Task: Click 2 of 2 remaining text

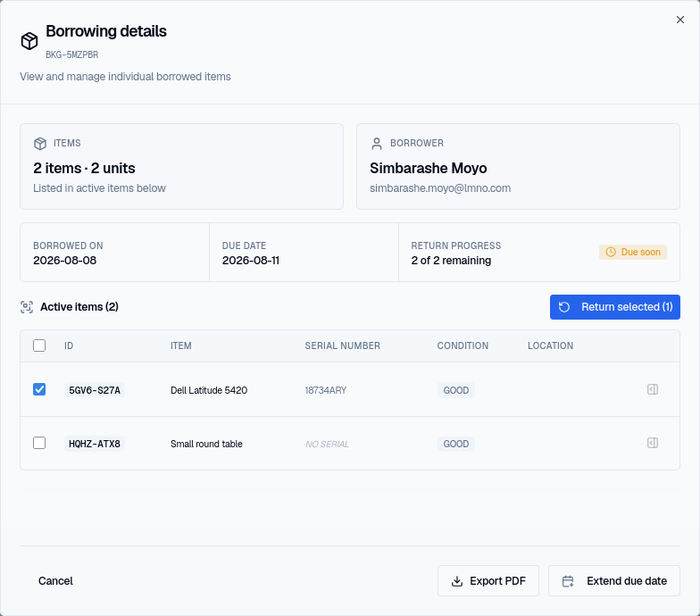Action: click(x=451, y=261)
